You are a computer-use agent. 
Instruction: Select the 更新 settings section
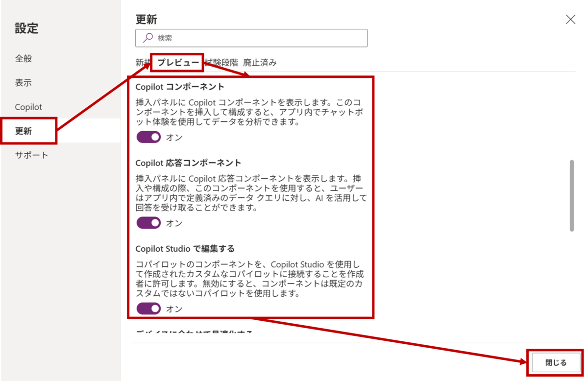click(x=60, y=131)
